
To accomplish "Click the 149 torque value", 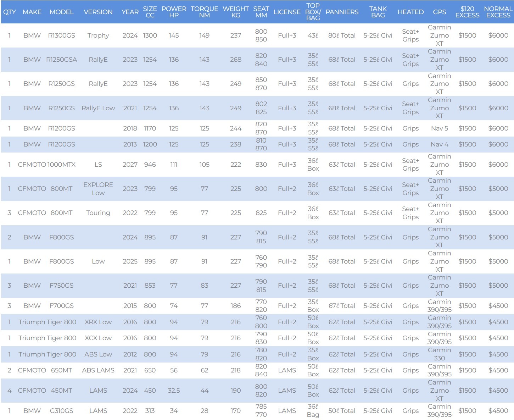I will (x=205, y=35).
